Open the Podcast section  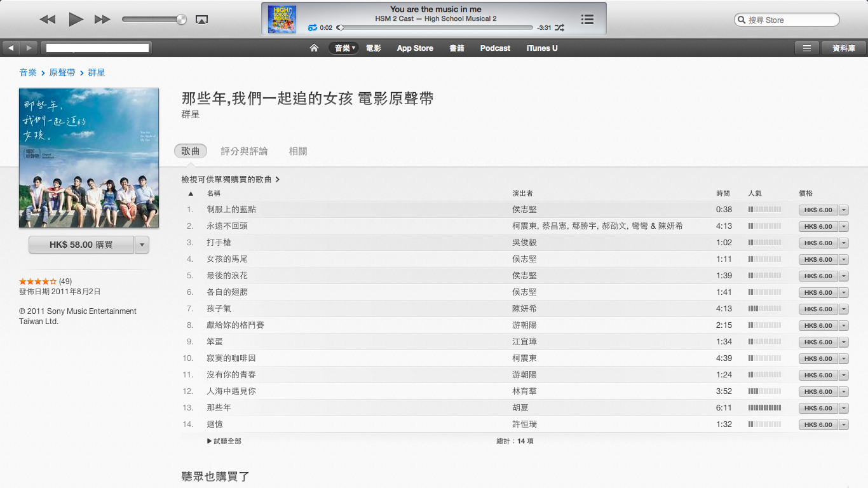point(495,48)
